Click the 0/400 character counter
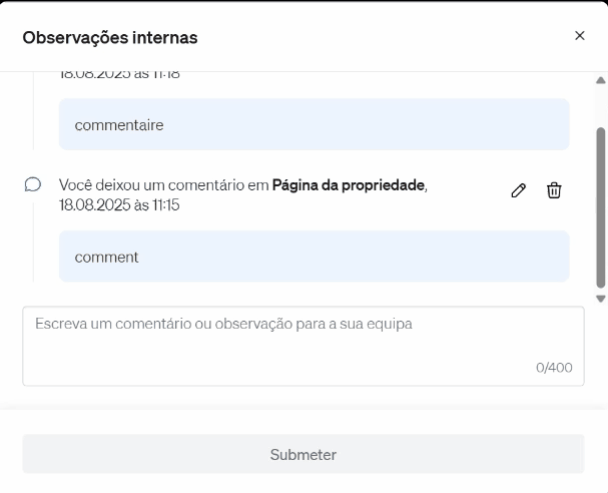Viewport: 608px width, 493px height. [554, 368]
